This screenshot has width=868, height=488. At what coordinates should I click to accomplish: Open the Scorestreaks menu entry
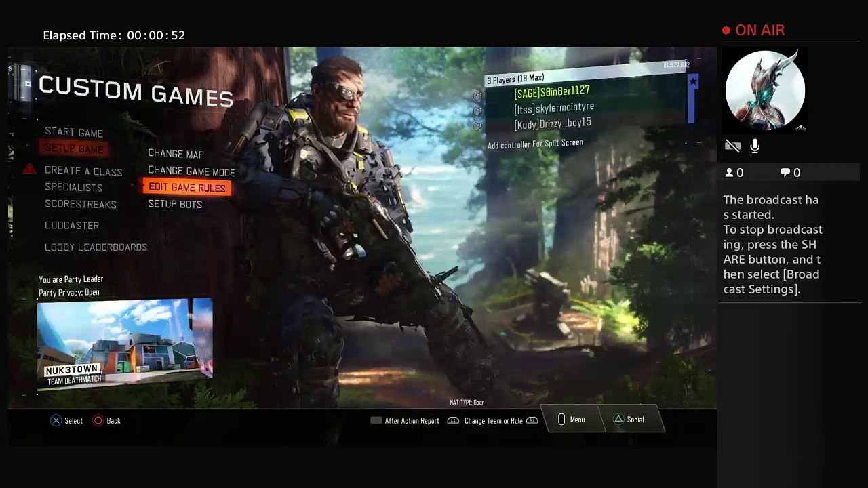pos(81,205)
